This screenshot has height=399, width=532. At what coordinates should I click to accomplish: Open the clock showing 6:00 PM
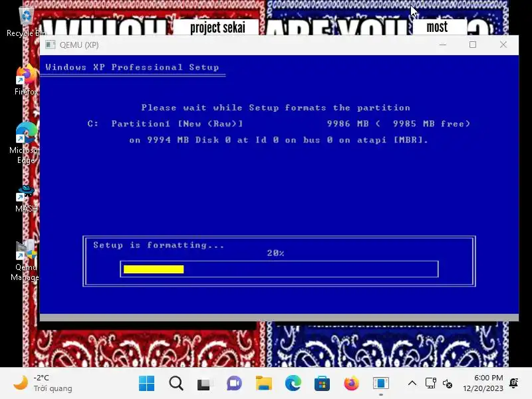click(x=483, y=383)
